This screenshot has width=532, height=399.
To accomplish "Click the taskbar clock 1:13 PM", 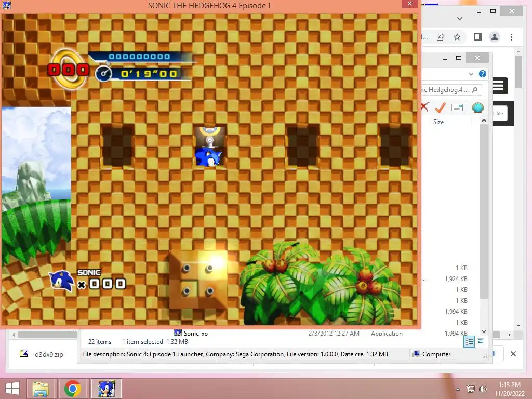I will (510, 385).
